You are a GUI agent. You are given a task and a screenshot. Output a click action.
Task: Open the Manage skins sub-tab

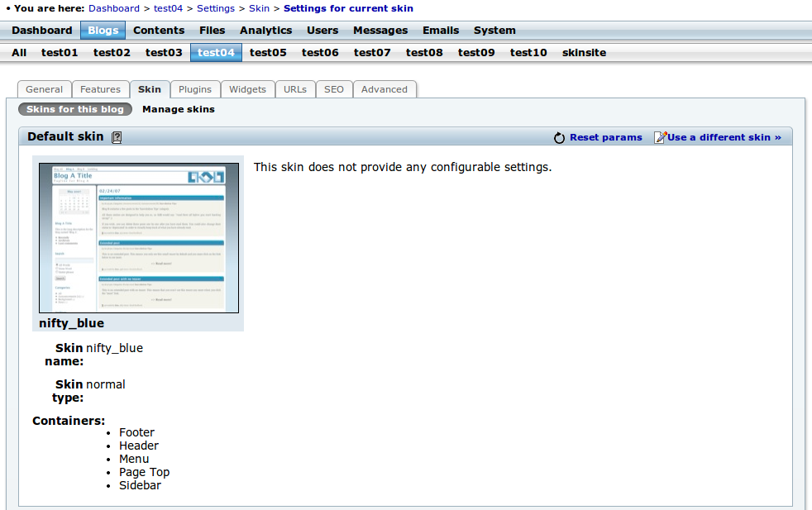pos(179,109)
